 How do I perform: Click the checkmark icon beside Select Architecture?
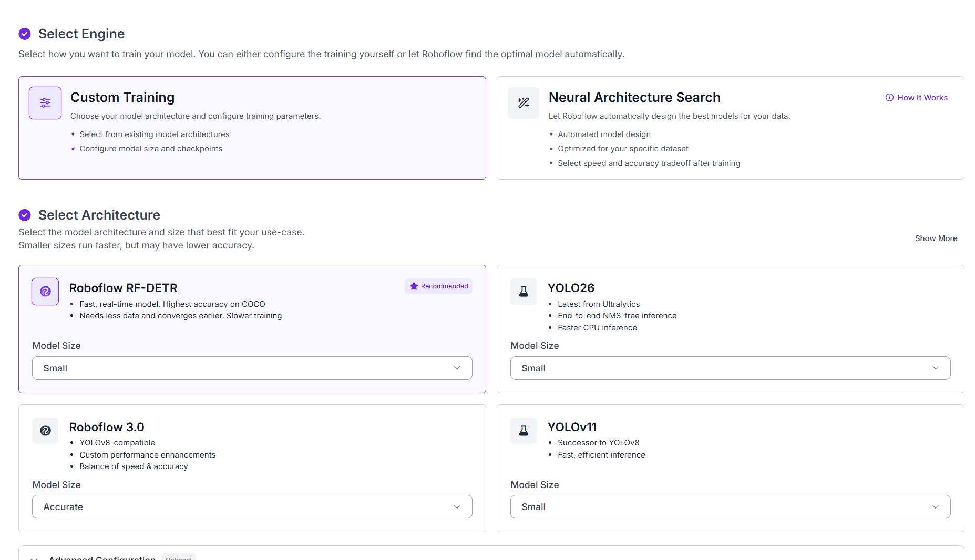pos(25,215)
